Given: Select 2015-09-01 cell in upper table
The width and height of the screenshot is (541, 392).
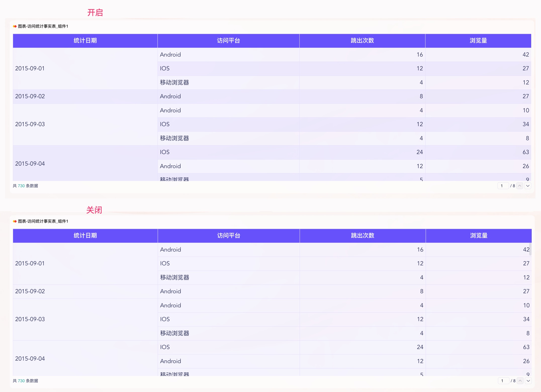Looking at the screenshot, I should [x=85, y=69].
